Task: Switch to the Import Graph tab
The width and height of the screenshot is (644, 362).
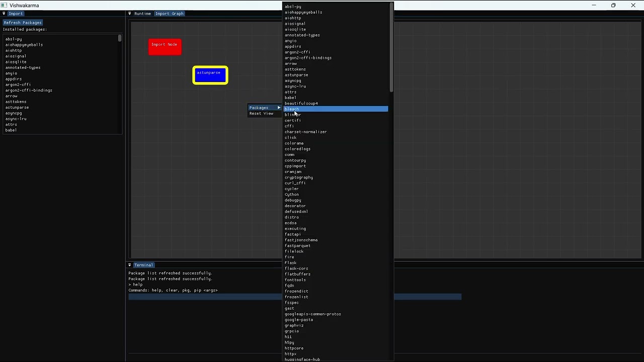Action: 169,14
